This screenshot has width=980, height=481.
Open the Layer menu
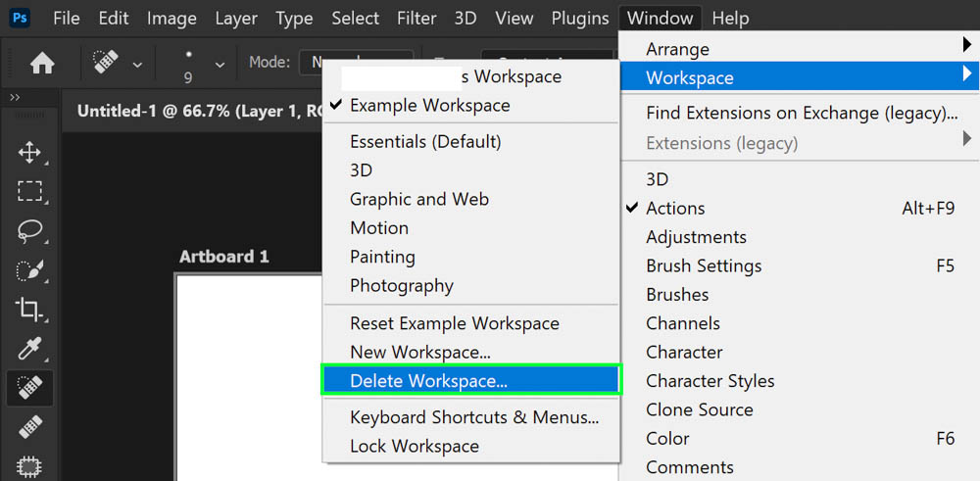237,18
